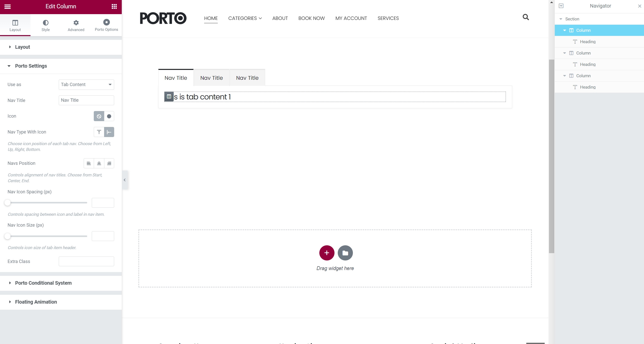Click the column drag handle on tab content
This screenshot has width=644, height=344.
pyautogui.click(x=168, y=96)
